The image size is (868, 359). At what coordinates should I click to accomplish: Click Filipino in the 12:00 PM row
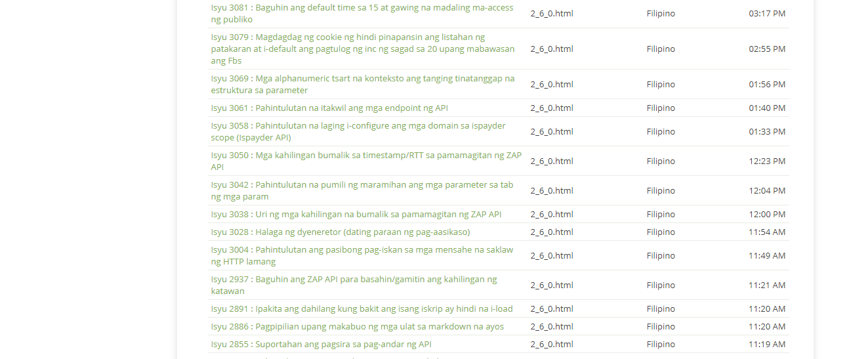(x=661, y=214)
